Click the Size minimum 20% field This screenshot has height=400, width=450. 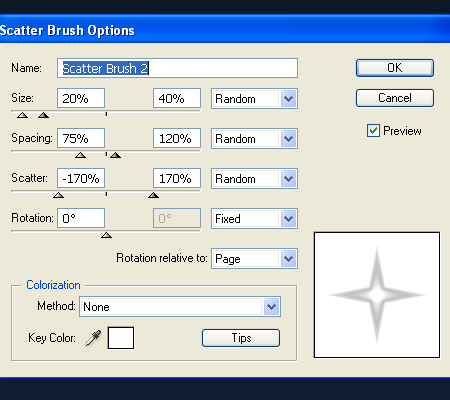click(81, 98)
